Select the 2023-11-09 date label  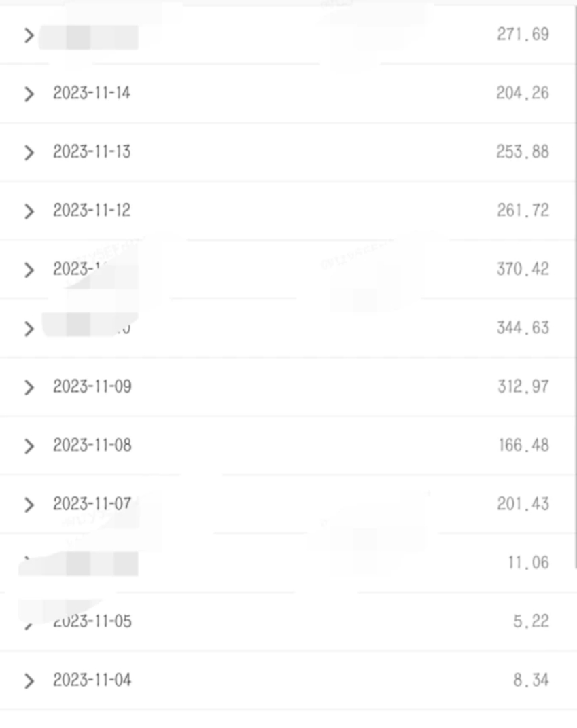click(x=92, y=387)
